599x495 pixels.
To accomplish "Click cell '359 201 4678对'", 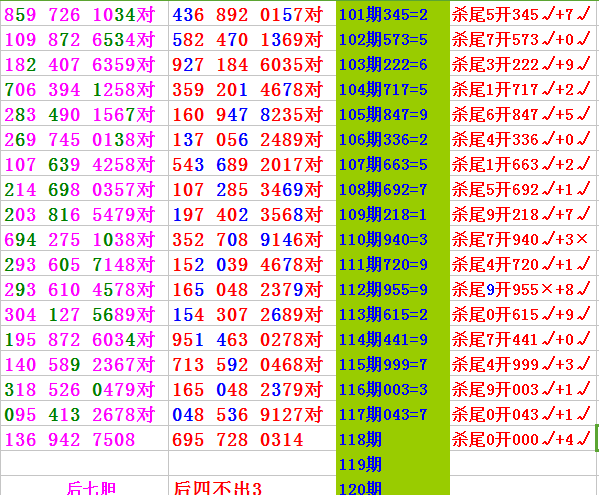I will pos(252,89).
